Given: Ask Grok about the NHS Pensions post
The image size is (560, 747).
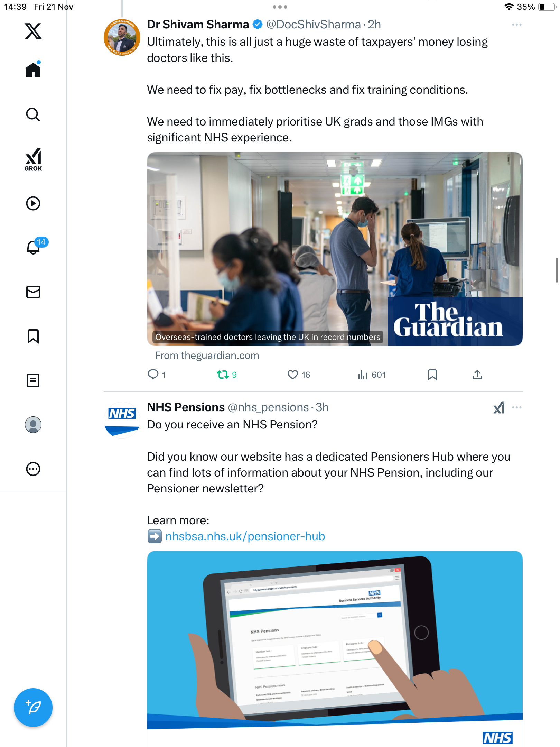Looking at the screenshot, I should 499,407.
